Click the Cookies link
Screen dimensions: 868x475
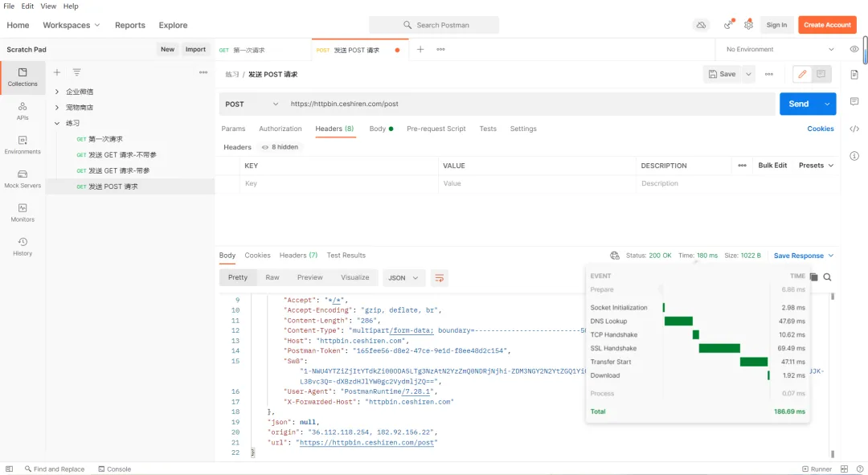coord(821,129)
